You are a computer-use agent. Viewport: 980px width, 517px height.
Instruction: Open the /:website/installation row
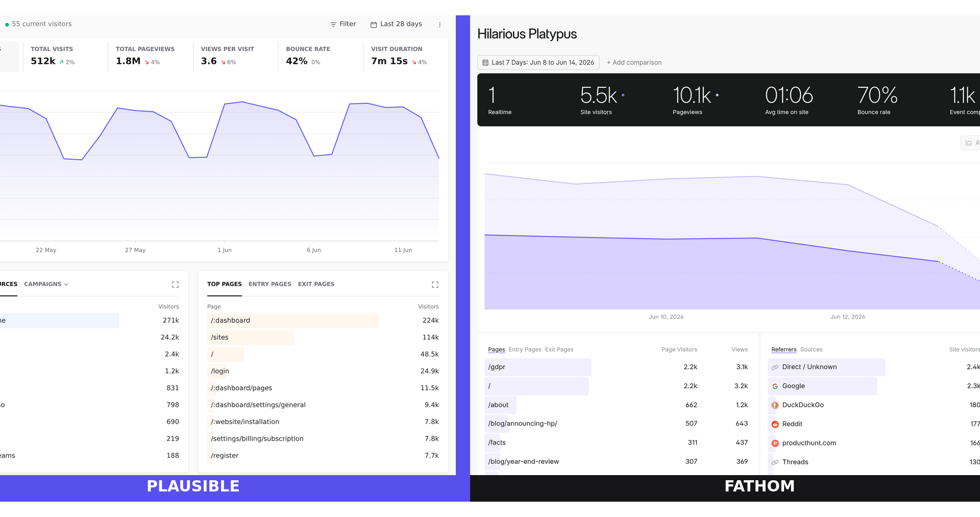pos(323,421)
